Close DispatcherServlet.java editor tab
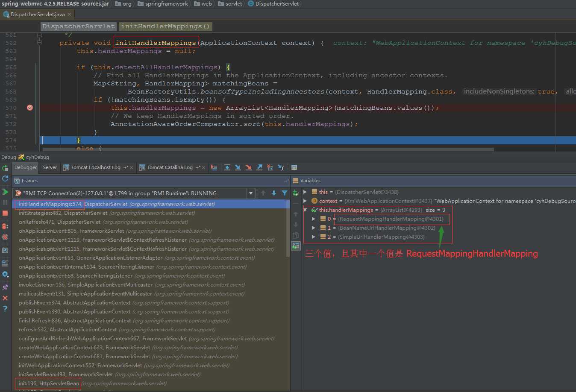Viewport: 576px width, 392px height. tap(70, 14)
